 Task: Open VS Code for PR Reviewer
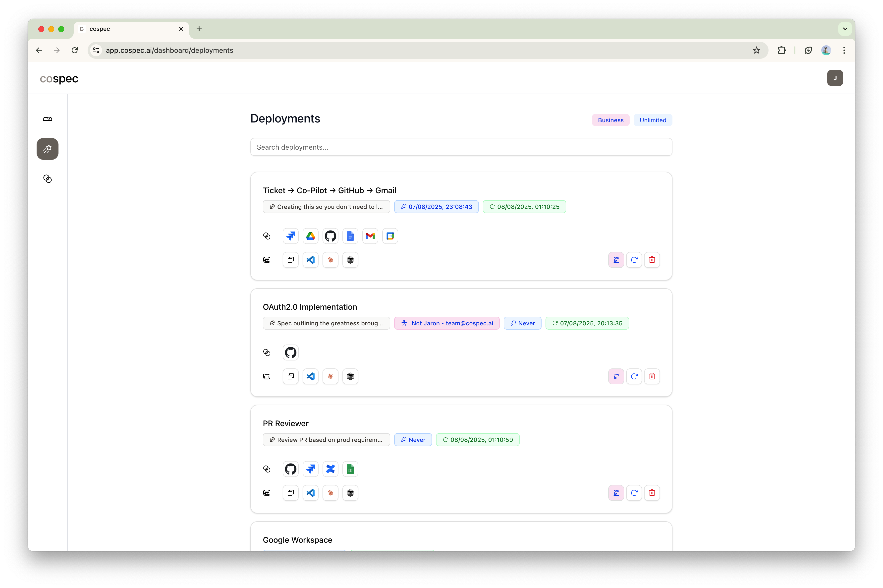click(x=310, y=493)
